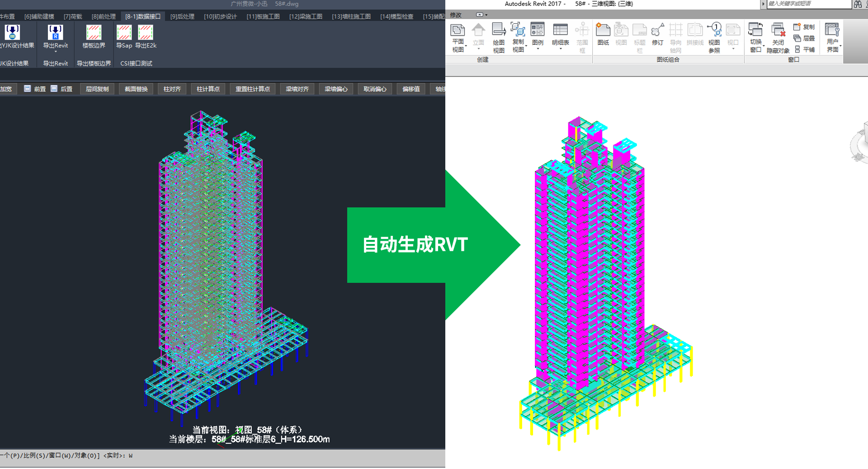Click the 层间复制 button
This screenshot has width=868, height=469.
click(97, 89)
